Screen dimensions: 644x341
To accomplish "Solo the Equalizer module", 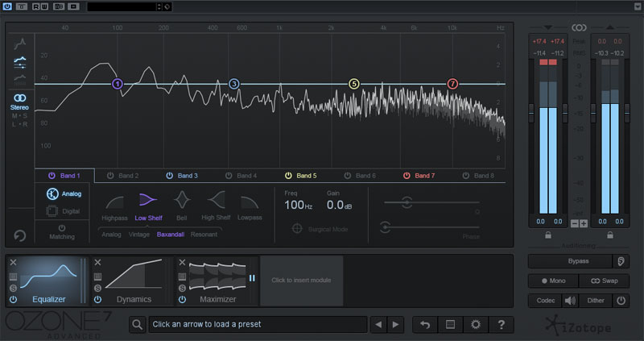I will click(13, 288).
